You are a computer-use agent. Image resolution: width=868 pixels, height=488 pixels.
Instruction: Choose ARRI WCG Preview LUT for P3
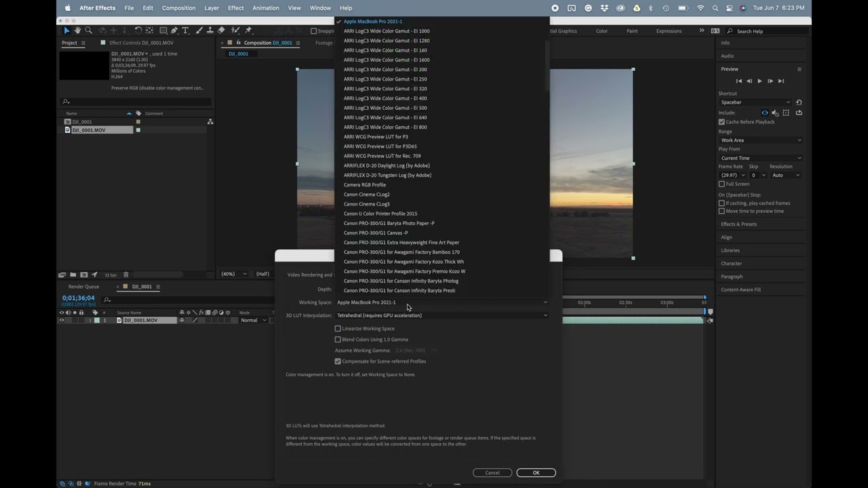click(x=376, y=137)
